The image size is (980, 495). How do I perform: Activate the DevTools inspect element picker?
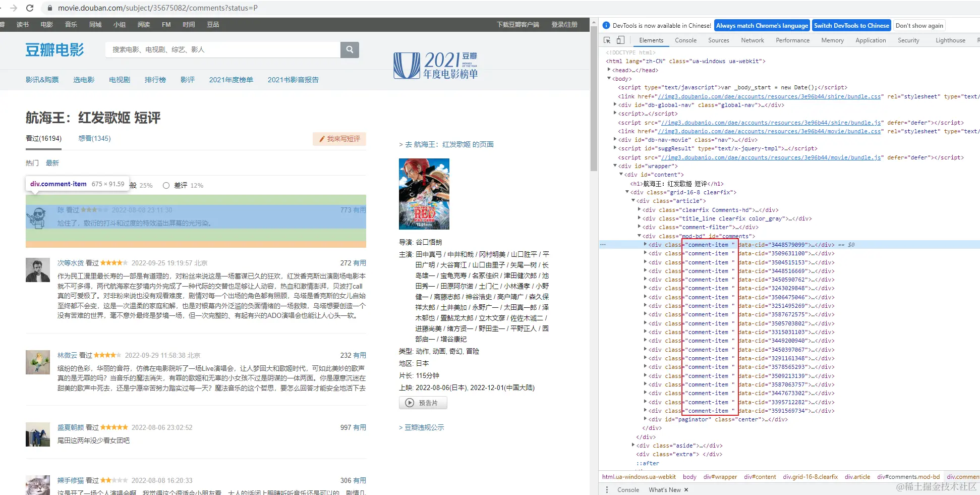pyautogui.click(x=607, y=40)
